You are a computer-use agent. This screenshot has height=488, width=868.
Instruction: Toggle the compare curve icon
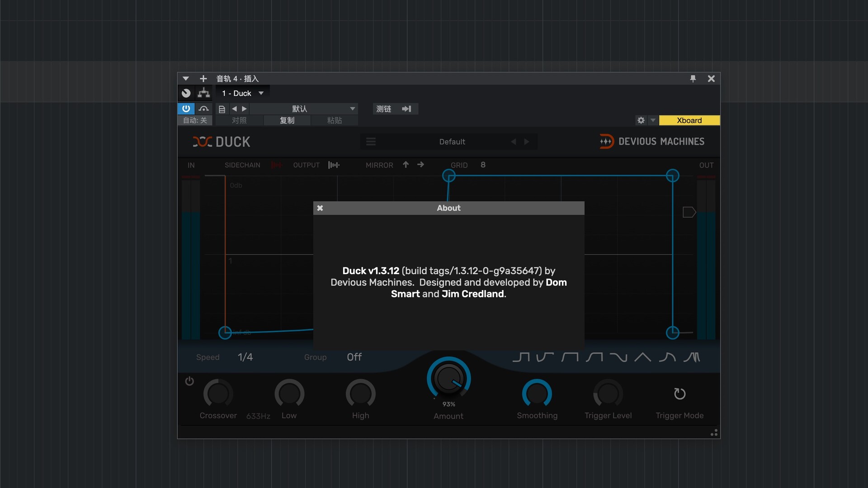point(203,108)
